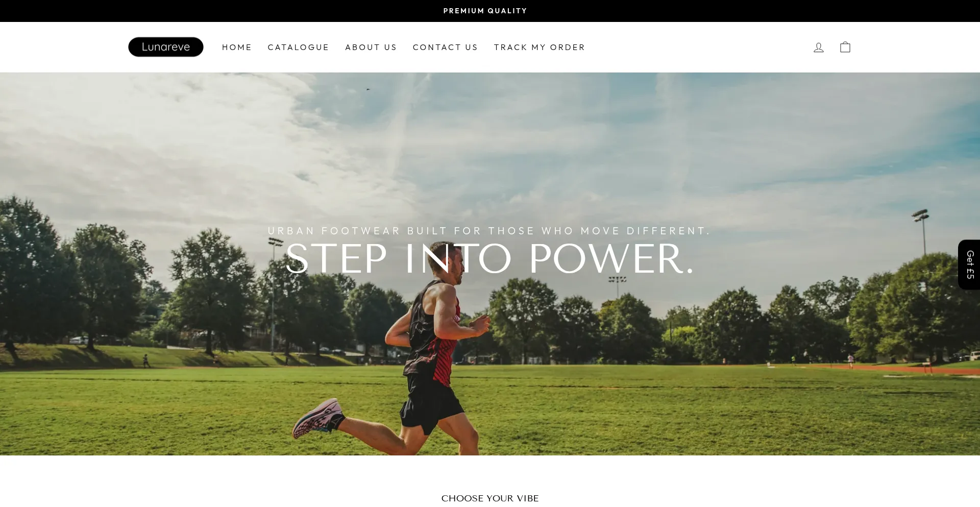Click the Lunareve logo badge
The image size is (980, 507).
point(166,47)
